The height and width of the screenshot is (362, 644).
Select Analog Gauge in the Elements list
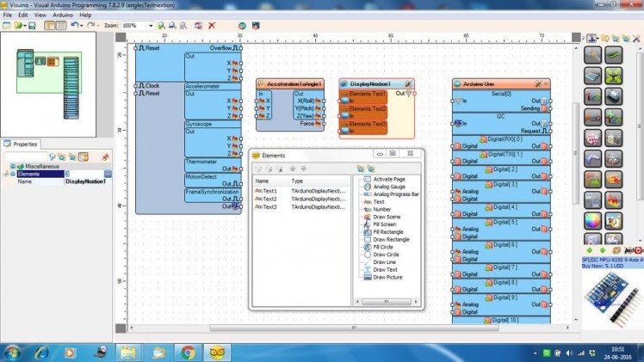[388, 187]
